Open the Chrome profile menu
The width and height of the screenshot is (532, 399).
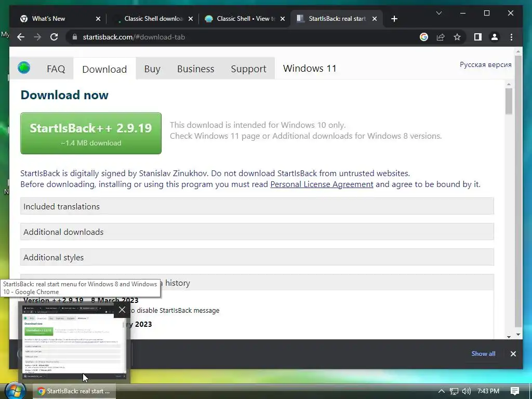pos(495,37)
